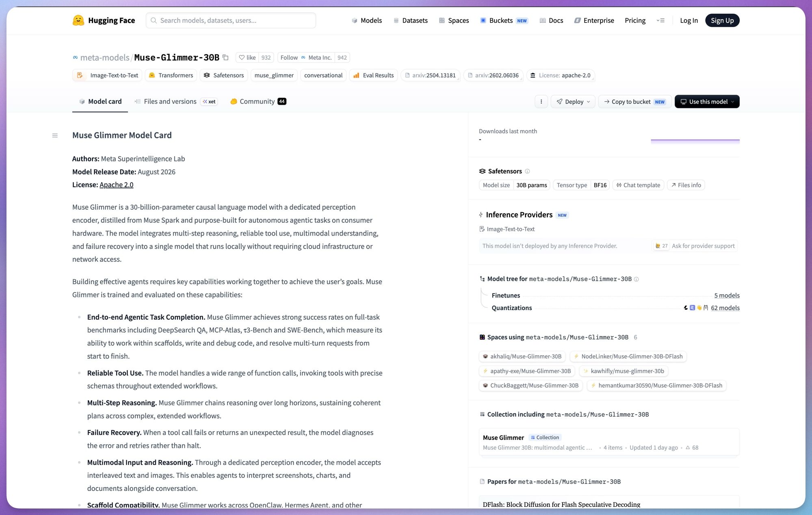The height and width of the screenshot is (515, 812).
Task: Open the kawhifly/muse-glimmer-30b space
Action: [624, 371]
